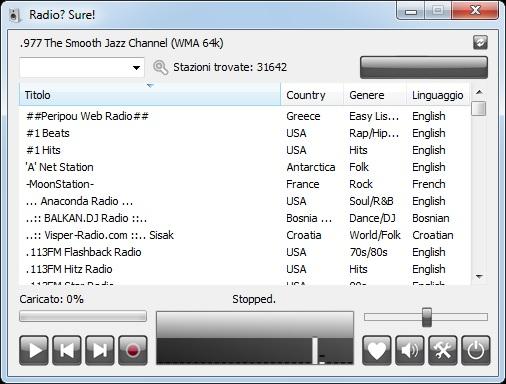Select the #1 Hits station row
The height and width of the screenshot is (384, 506).
click(245, 150)
